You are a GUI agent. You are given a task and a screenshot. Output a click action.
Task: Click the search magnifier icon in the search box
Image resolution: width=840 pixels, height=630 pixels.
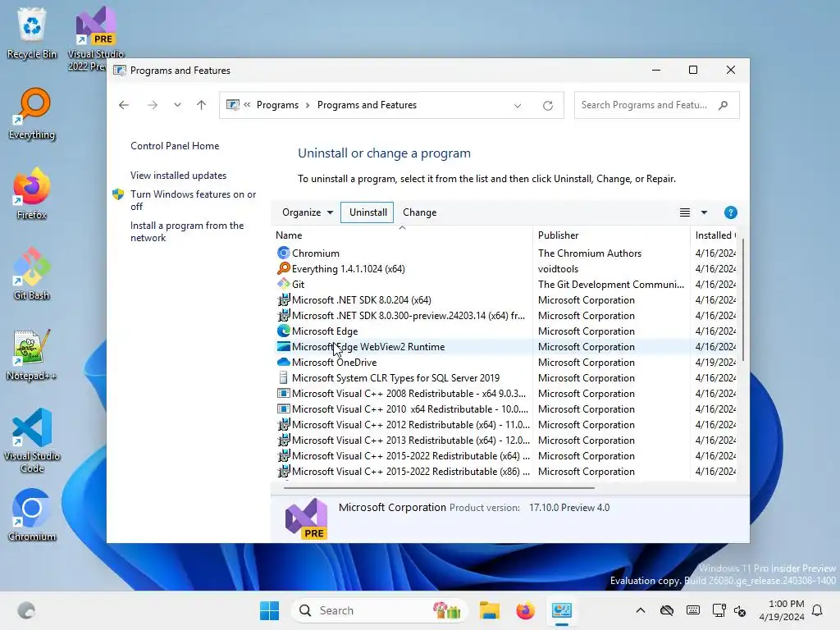point(724,105)
